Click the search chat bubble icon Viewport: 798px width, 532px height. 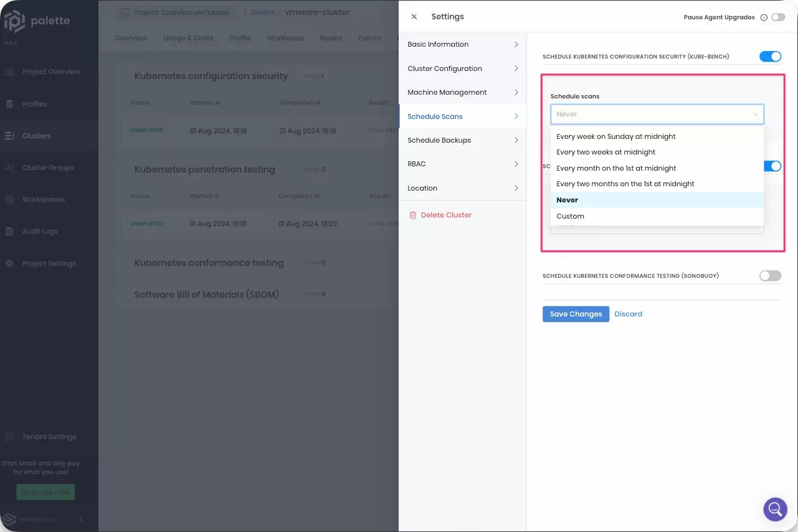775,509
